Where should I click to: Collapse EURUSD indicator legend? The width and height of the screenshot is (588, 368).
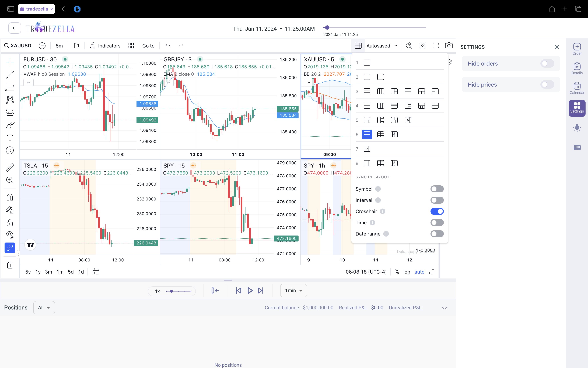pos(28,83)
